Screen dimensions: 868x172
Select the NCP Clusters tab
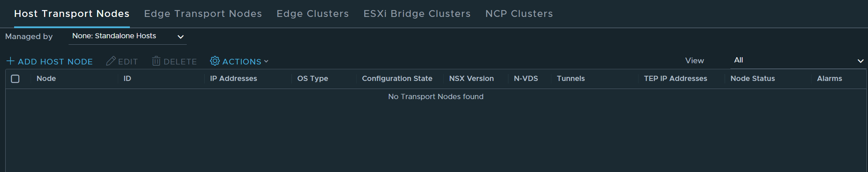click(519, 14)
